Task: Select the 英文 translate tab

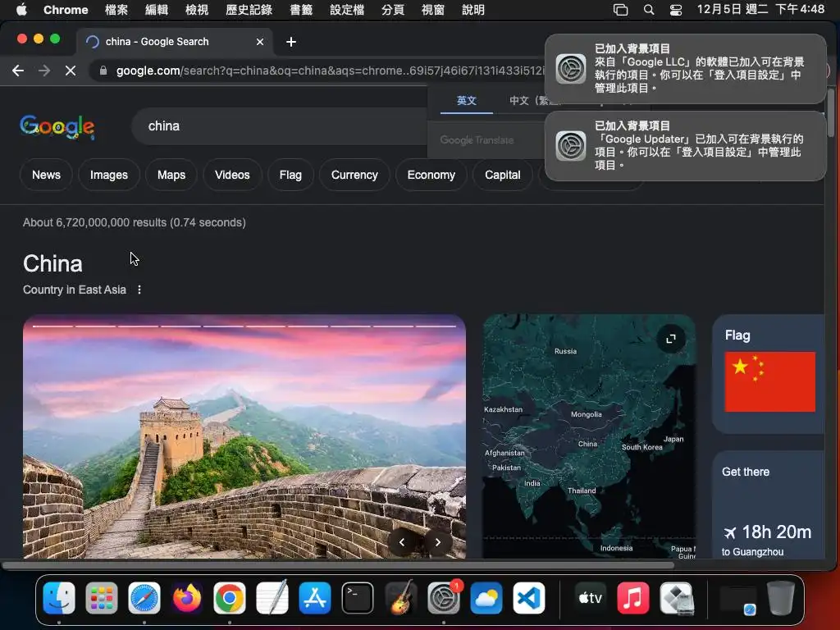Action: (x=467, y=100)
